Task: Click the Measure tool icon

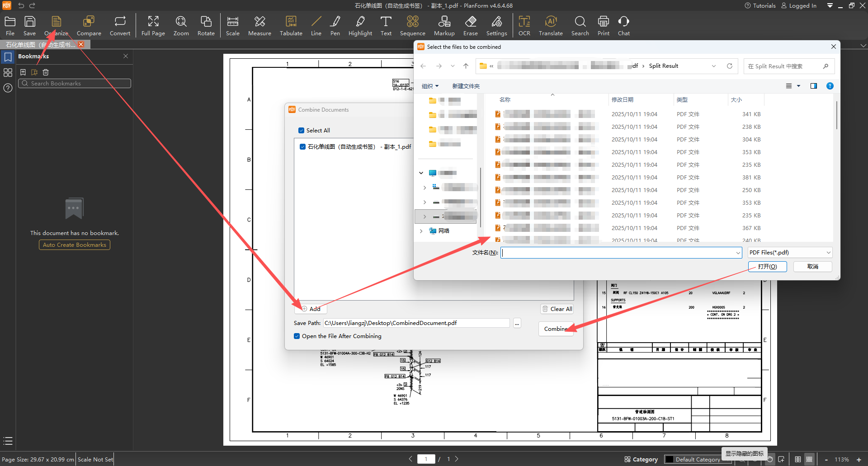Action: tap(259, 26)
